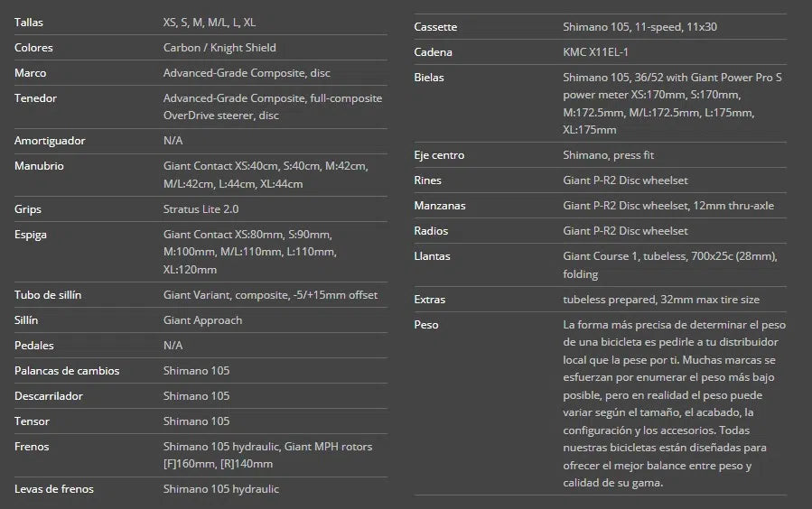The width and height of the screenshot is (812, 509).
Task: Click the Manzanas 12mm thru-axle value
Action: click(668, 206)
